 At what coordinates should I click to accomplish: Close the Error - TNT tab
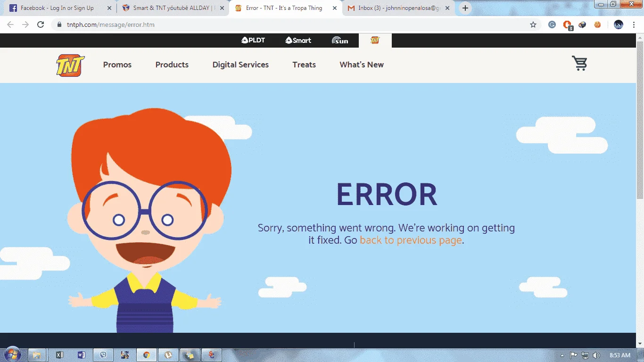[335, 8]
